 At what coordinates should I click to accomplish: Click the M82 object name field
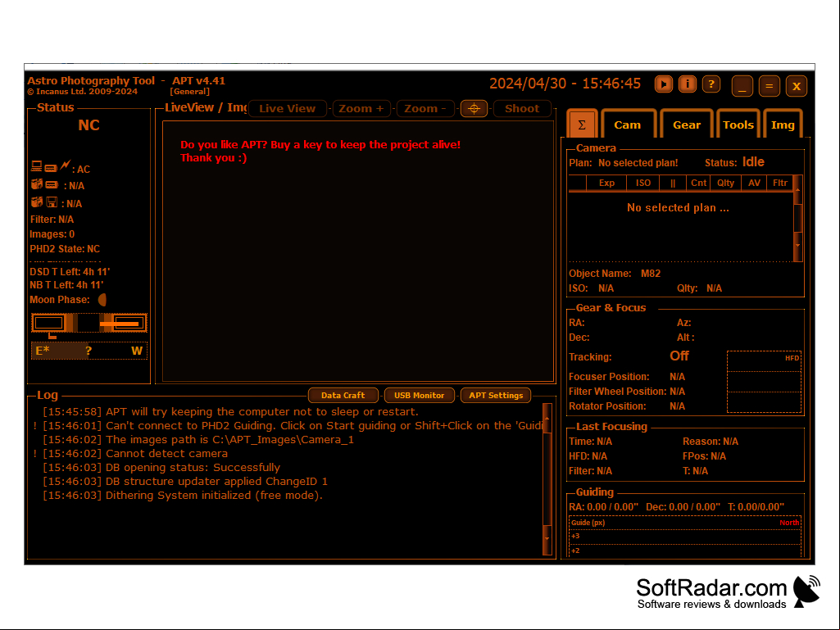click(x=651, y=273)
